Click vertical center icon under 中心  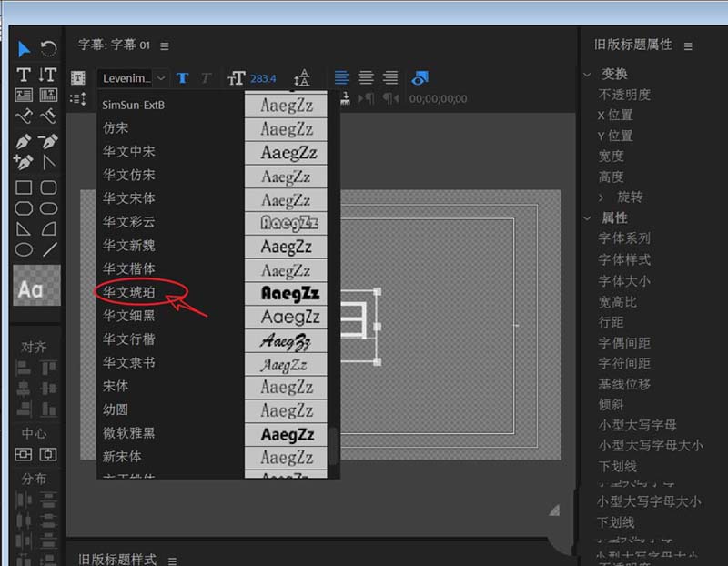coord(24,454)
